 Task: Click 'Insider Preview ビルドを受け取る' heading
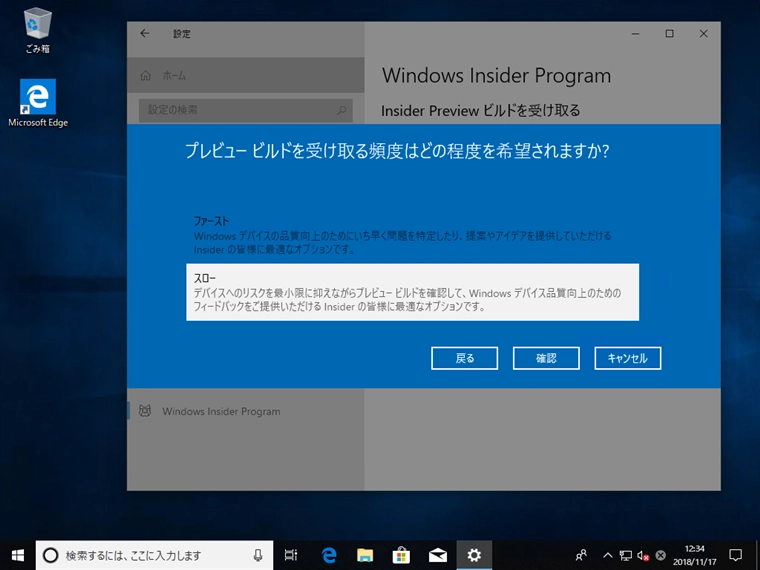click(480, 111)
